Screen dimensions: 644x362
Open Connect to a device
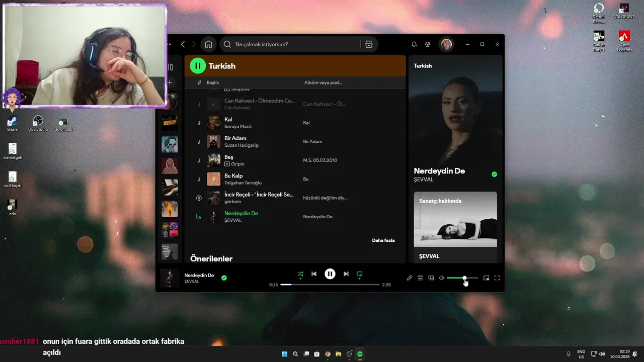coord(431,278)
